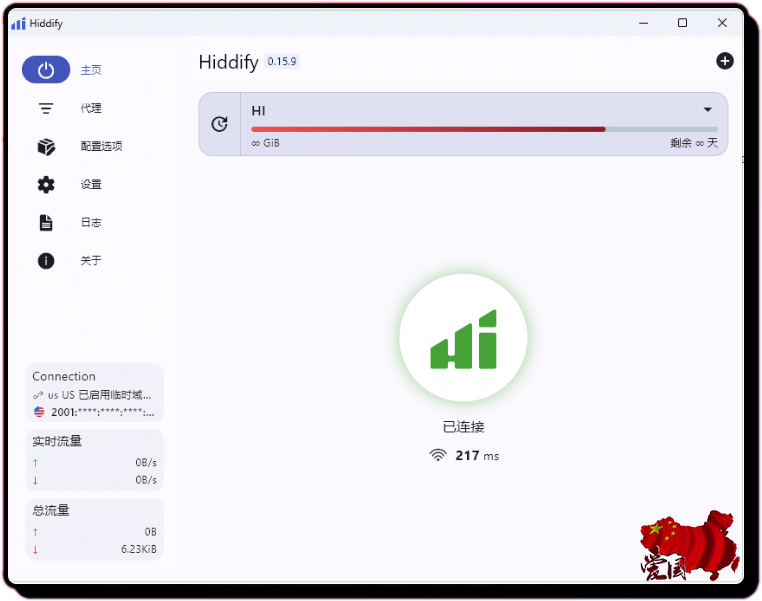Click the 实时流量 traffic card

click(x=94, y=460)
